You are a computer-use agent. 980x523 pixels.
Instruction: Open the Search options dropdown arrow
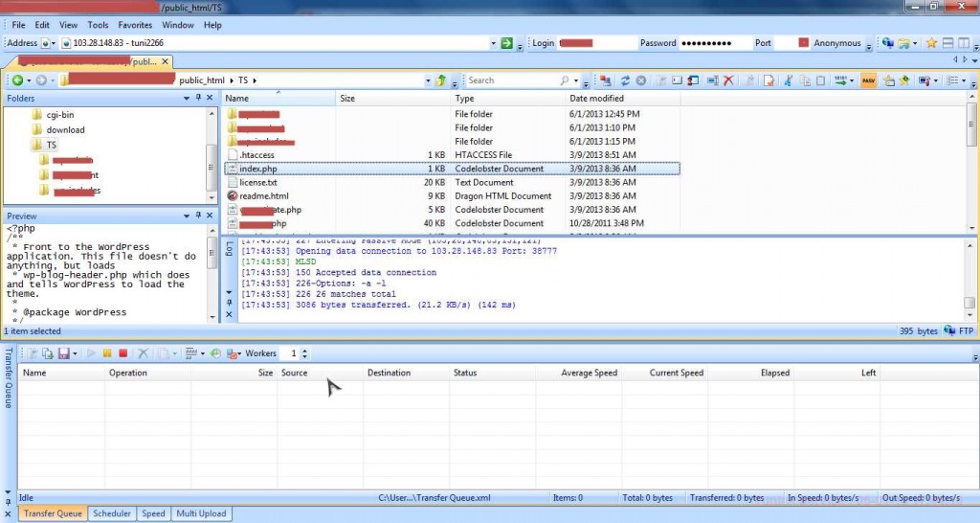tap(575, 80)
